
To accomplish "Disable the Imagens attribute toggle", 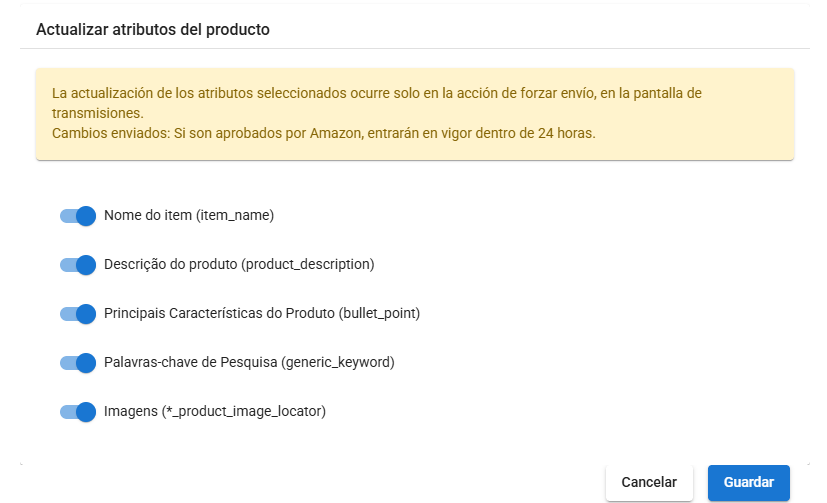I will [x=78, y=412].
